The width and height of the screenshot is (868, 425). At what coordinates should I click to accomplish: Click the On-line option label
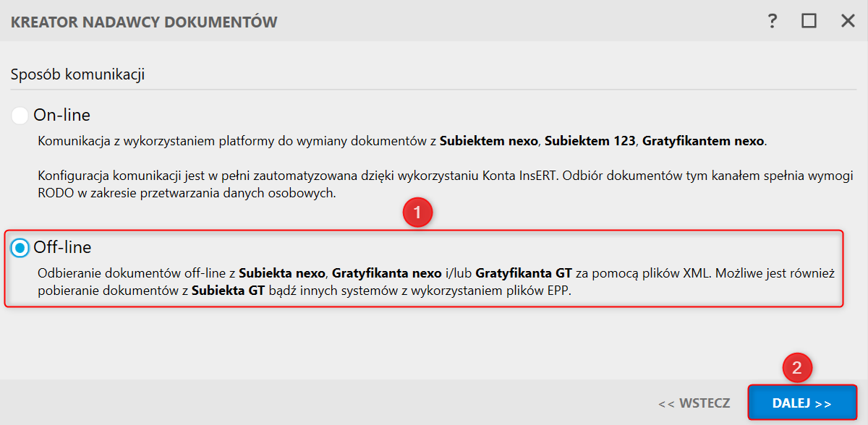point(62,115)
